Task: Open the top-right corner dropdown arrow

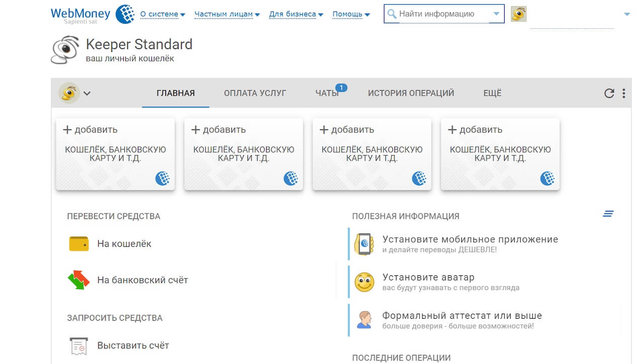Action: click(627, 15)
